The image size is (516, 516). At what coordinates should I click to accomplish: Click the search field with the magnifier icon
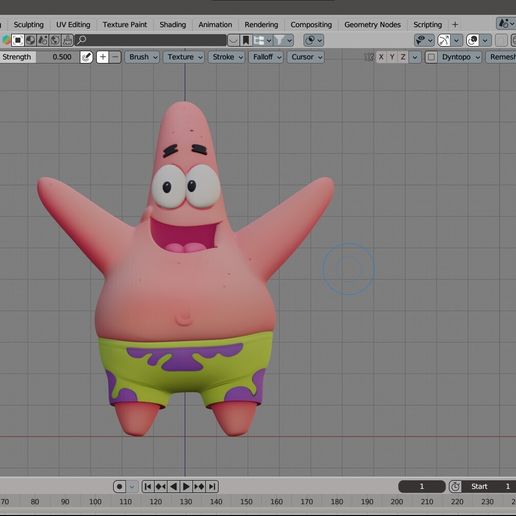(150, 40)
